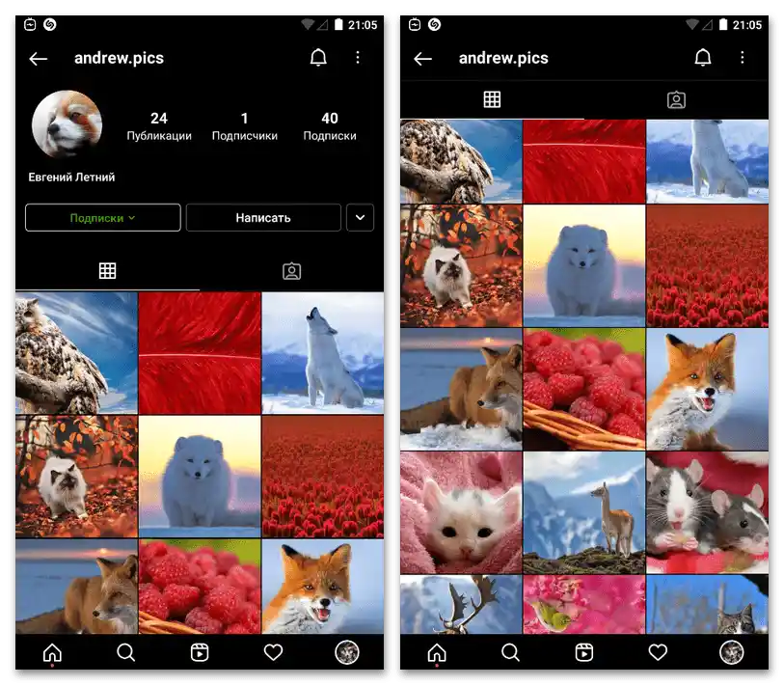Tap the red panda profile picture

(x=67, y=124)
